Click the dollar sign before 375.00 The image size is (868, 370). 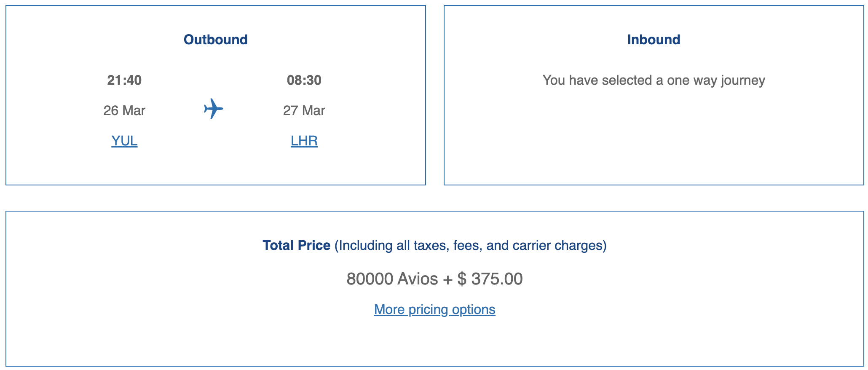click(462, 279)
